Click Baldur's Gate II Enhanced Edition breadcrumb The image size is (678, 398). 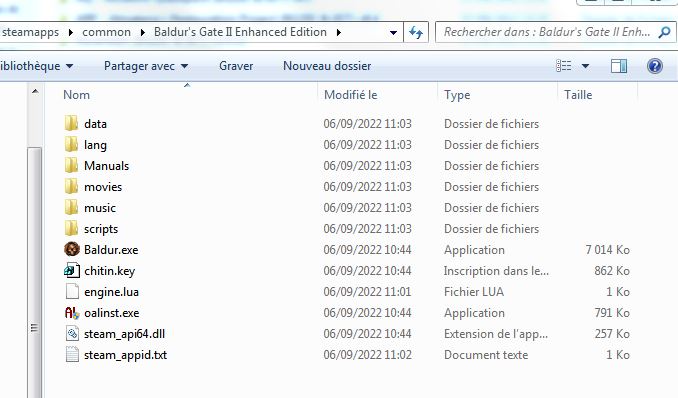[240, 32]
